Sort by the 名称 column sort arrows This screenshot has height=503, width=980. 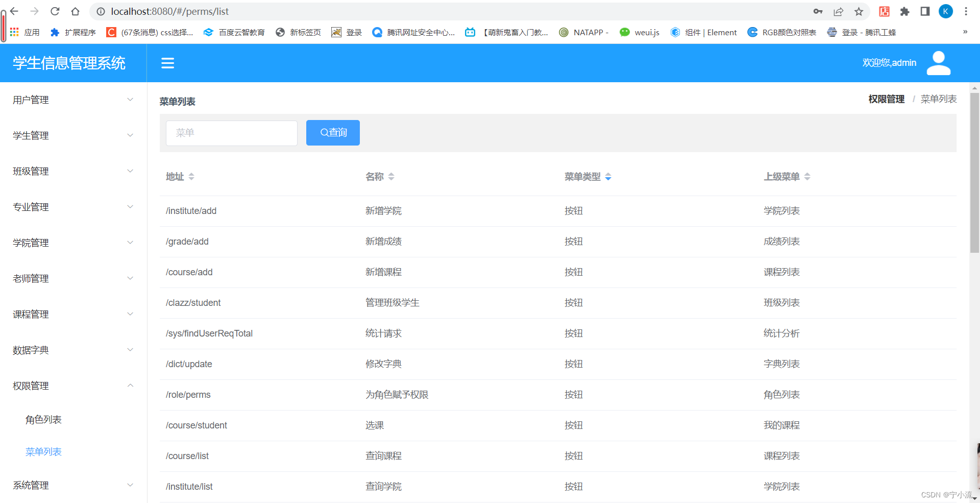391,177
